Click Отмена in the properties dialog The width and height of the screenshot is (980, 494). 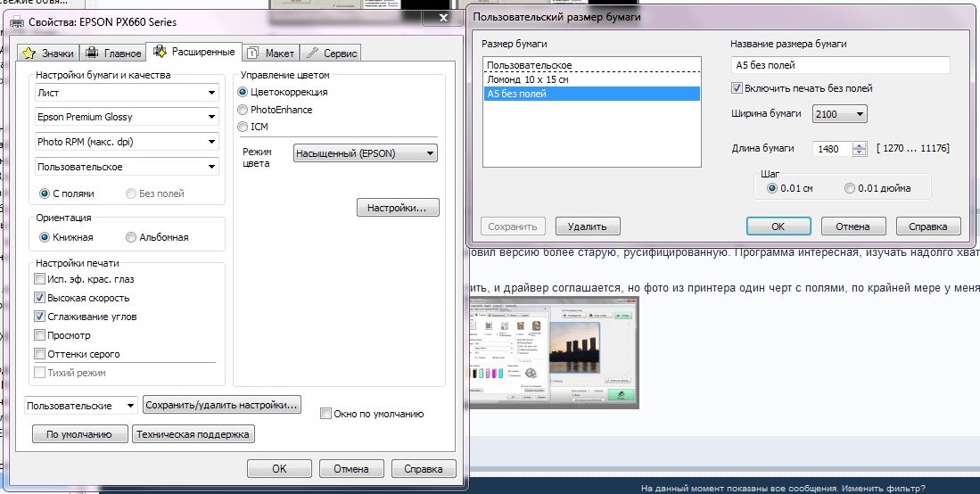pos(350,468)
